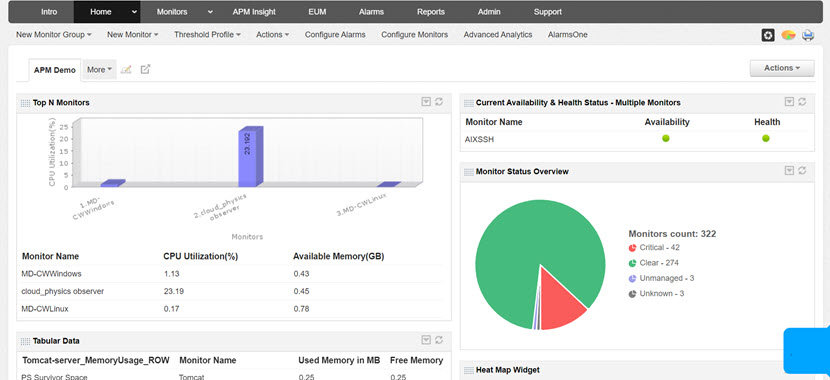Open the Threshold Profile dropdown
This screenshot has width=830, height=380.
click(207, 34)
